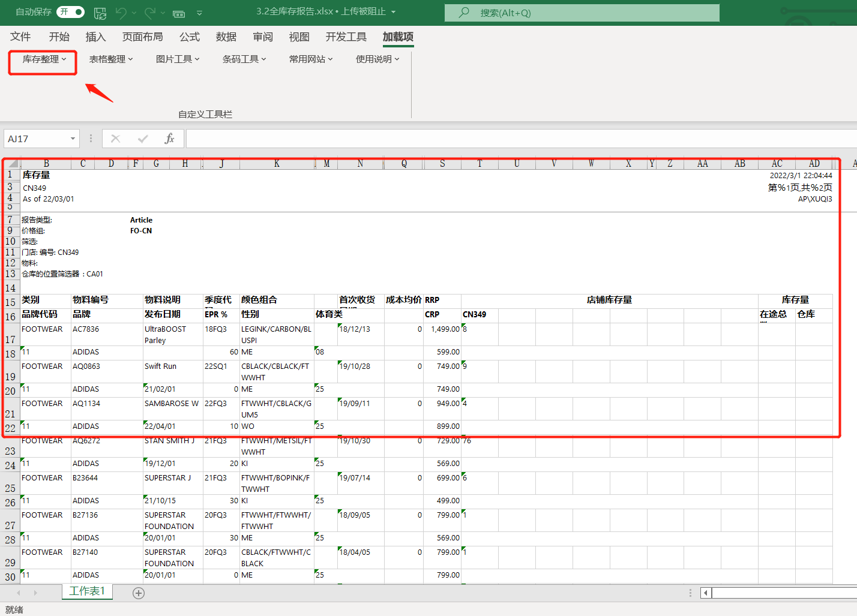857x616 pixels.
Task: Click into the formula bar input
Action: click(x=521, y=139)
